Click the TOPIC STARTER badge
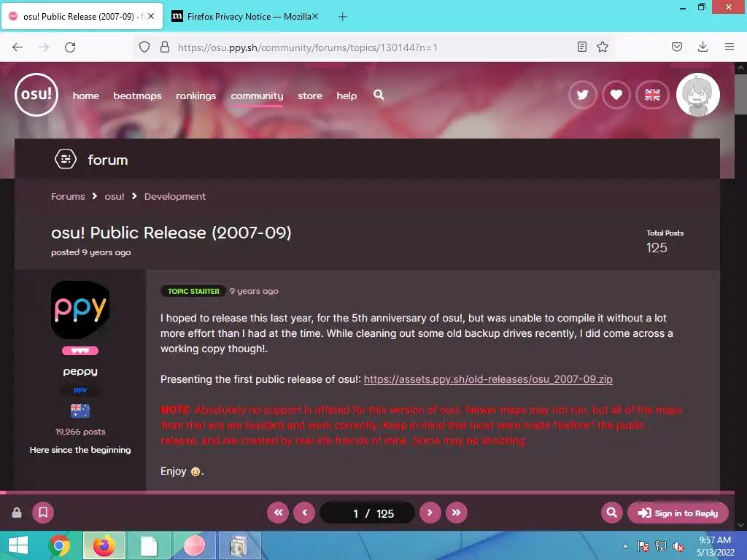The height and width of the screenshot is (560, 747). 193,291
